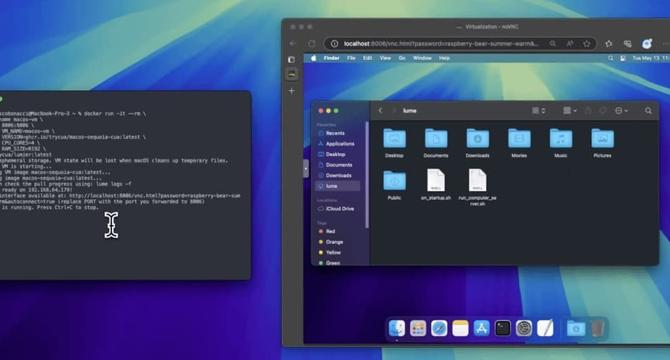670x360 pixels.
Task: Open the App Store dock icon
Action: 481,328
